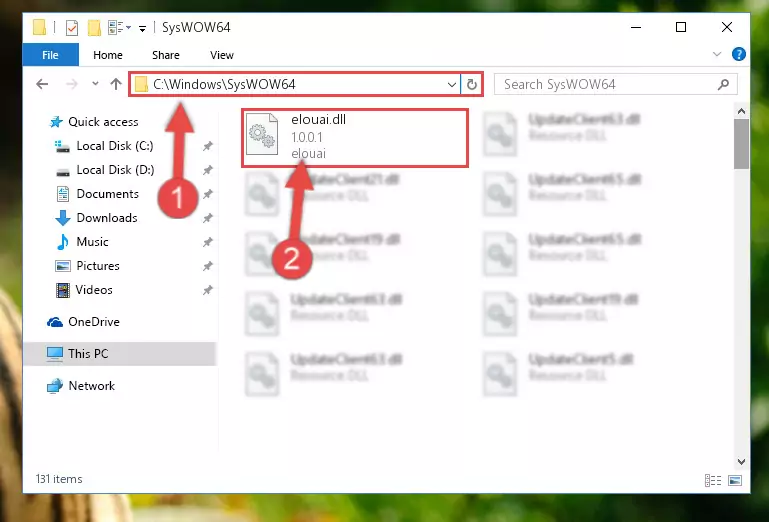Click pin icon beside Music

[207, 242]
